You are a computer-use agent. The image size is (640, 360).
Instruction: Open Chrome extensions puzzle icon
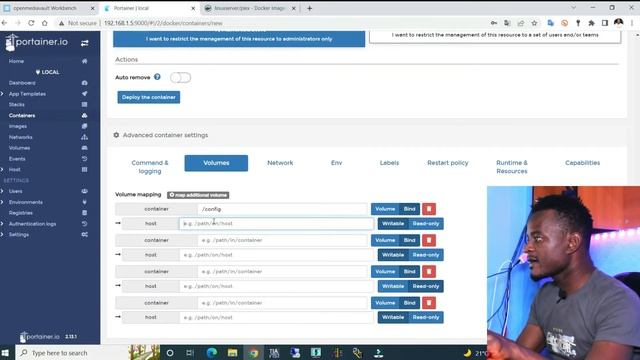591,23
